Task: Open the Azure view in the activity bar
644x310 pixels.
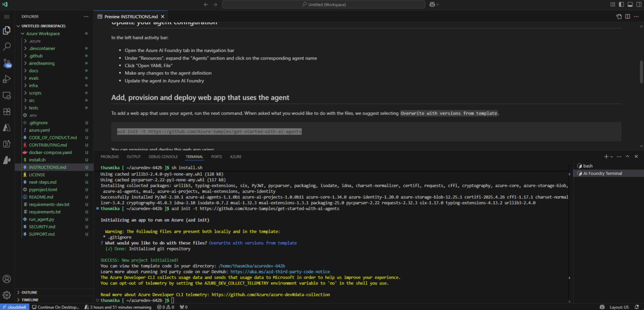Action: click(7, 128)
